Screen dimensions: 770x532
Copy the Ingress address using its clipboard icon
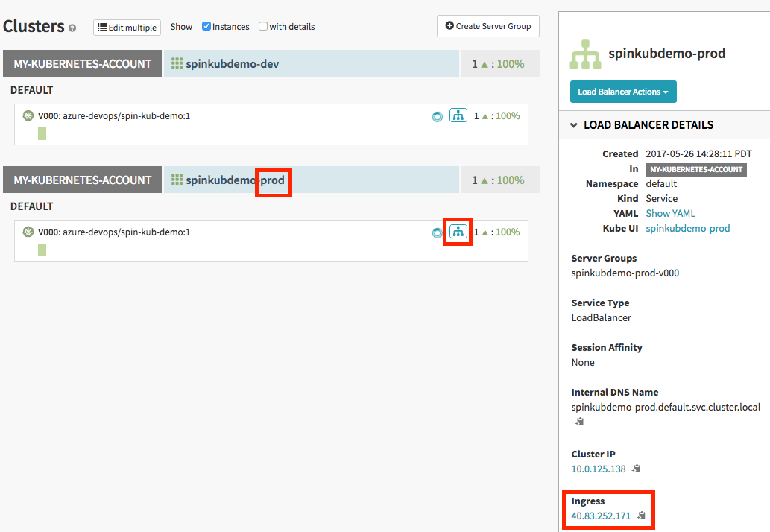point(640,515)
